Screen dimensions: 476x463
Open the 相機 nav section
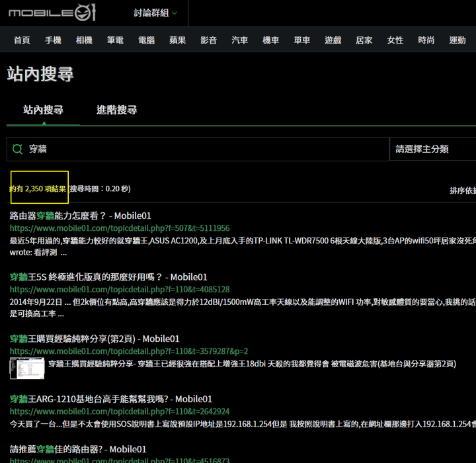pyautogui.click(x=84, y=40)
